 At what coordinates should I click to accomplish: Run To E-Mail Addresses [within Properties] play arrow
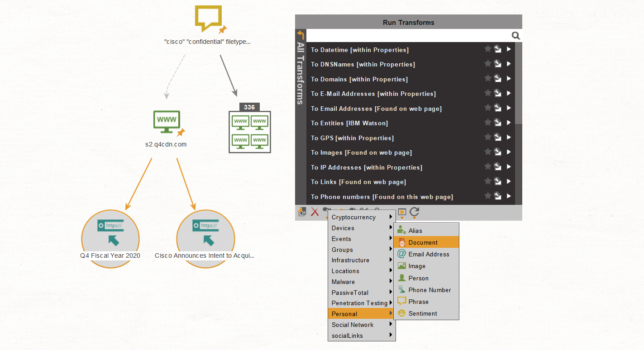click(x=509, y=93)
